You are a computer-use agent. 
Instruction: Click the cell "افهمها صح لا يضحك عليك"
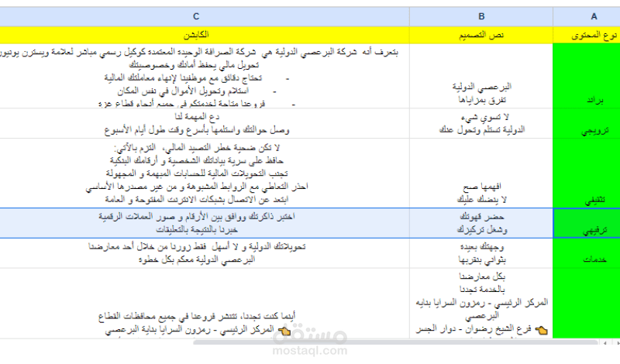tap(481, 173)
